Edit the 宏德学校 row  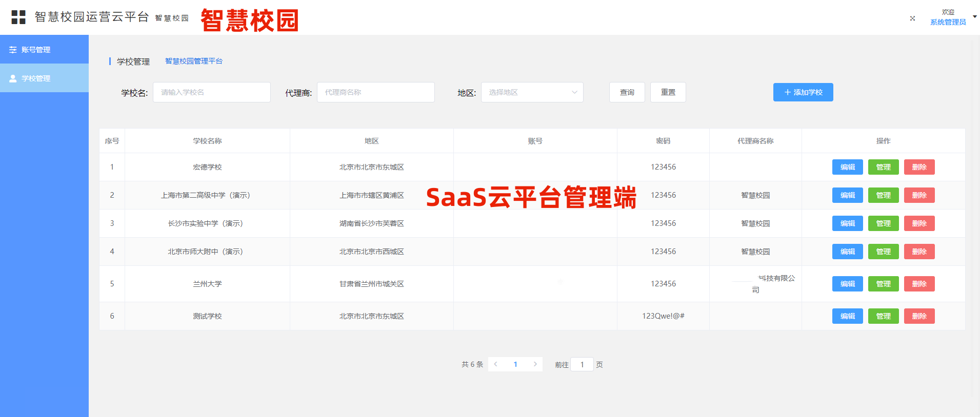[x=848, y=167]
